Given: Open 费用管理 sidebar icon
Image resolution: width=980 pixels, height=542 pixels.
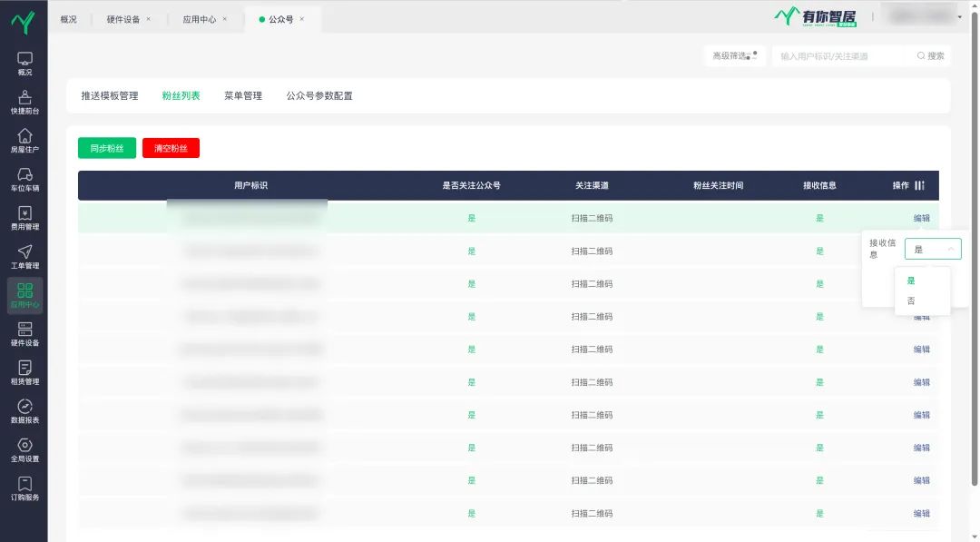Looking at the screenshot, I should 24,218.
